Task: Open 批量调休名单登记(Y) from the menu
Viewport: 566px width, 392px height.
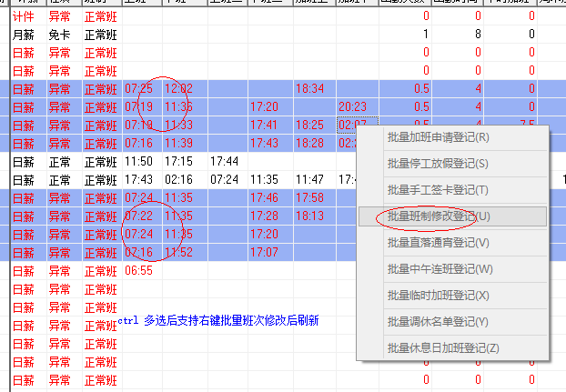Action: [x=438, y=323]
